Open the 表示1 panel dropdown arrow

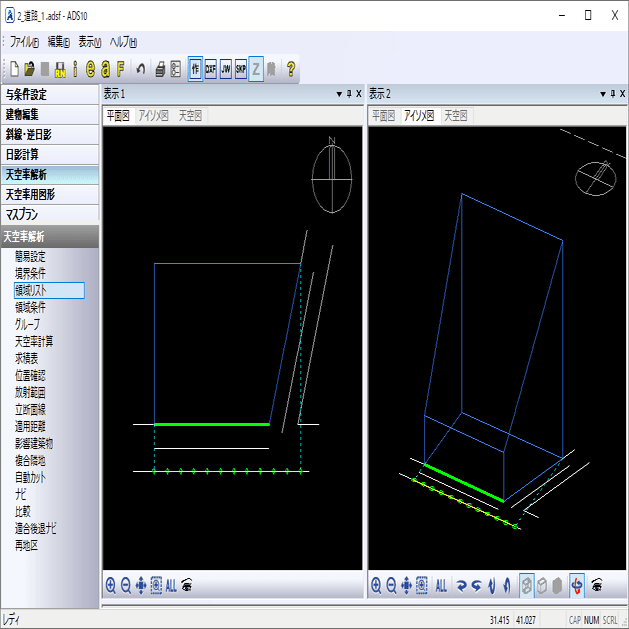pos(339,94)
